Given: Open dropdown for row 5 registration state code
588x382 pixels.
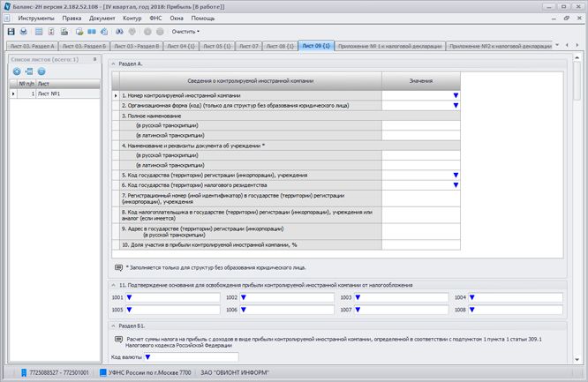Looking at the screenshot, I should point(456,175).
